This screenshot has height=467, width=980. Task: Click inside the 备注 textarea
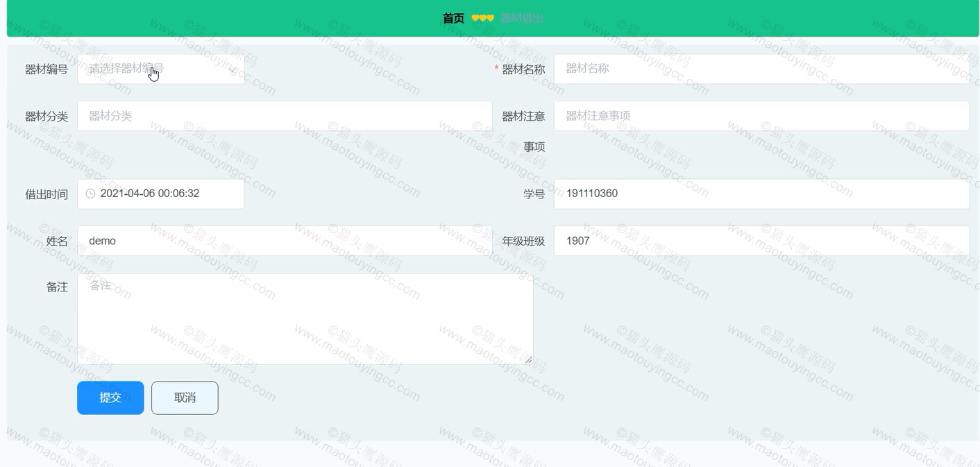tap(305, 319)
